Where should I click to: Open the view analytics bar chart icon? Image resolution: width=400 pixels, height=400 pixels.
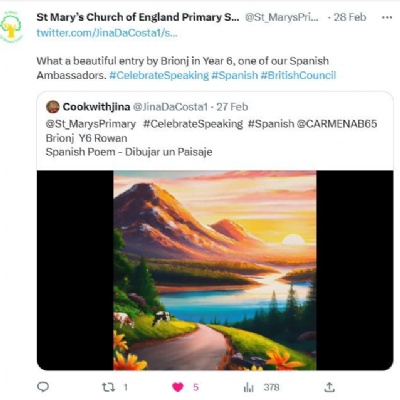tap(248, 387)
